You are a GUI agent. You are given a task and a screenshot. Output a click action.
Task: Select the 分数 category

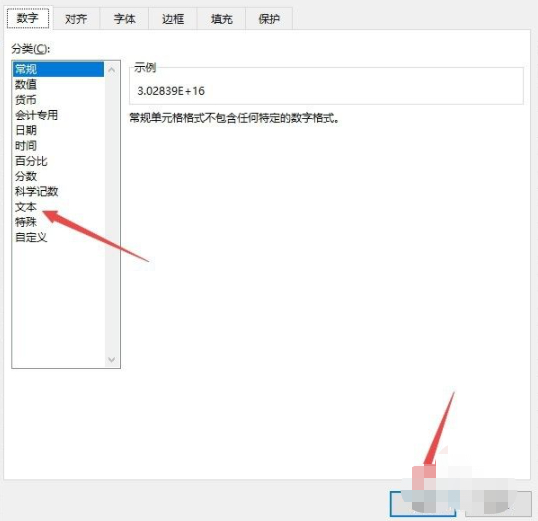click(58, 176)
